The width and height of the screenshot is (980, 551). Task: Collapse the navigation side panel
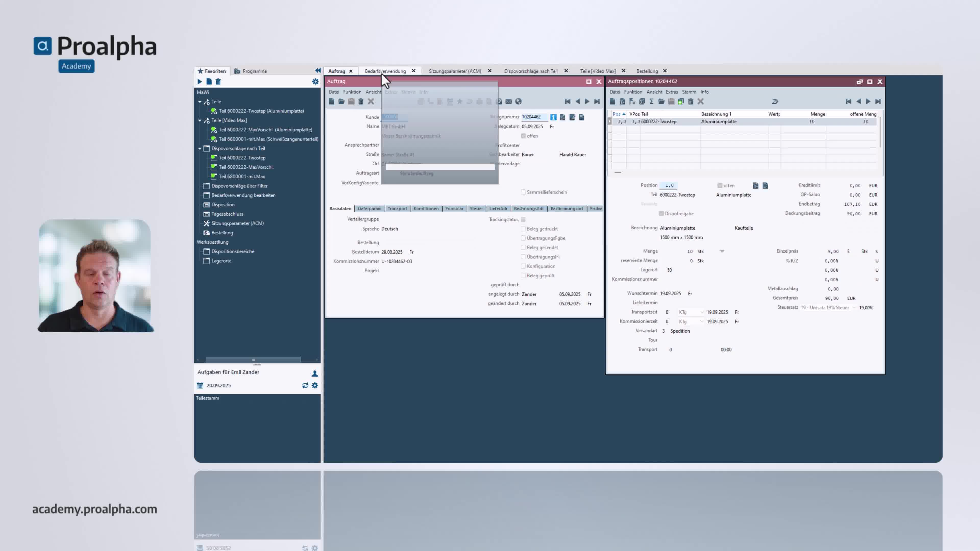click(318, 71)
